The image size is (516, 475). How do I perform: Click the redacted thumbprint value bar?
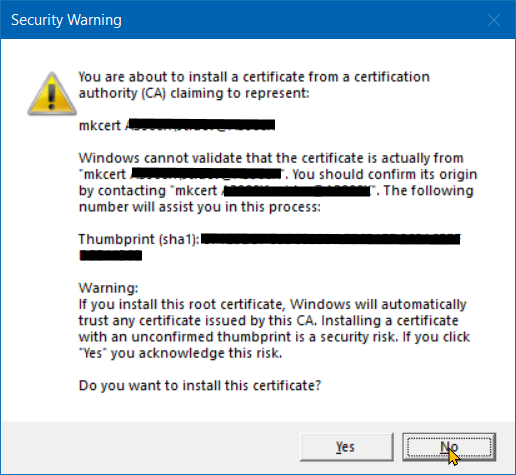(331, 239)
